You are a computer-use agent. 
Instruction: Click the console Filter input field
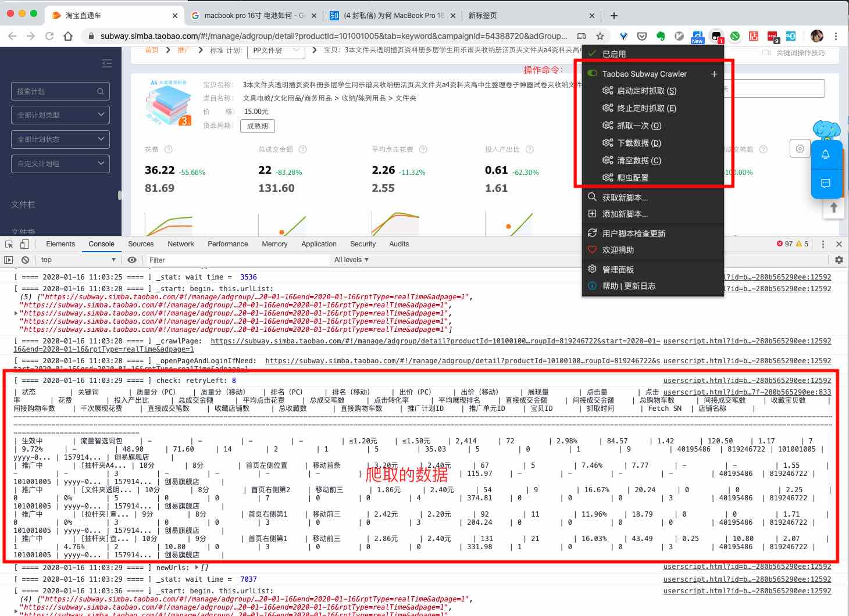[237, 260]
